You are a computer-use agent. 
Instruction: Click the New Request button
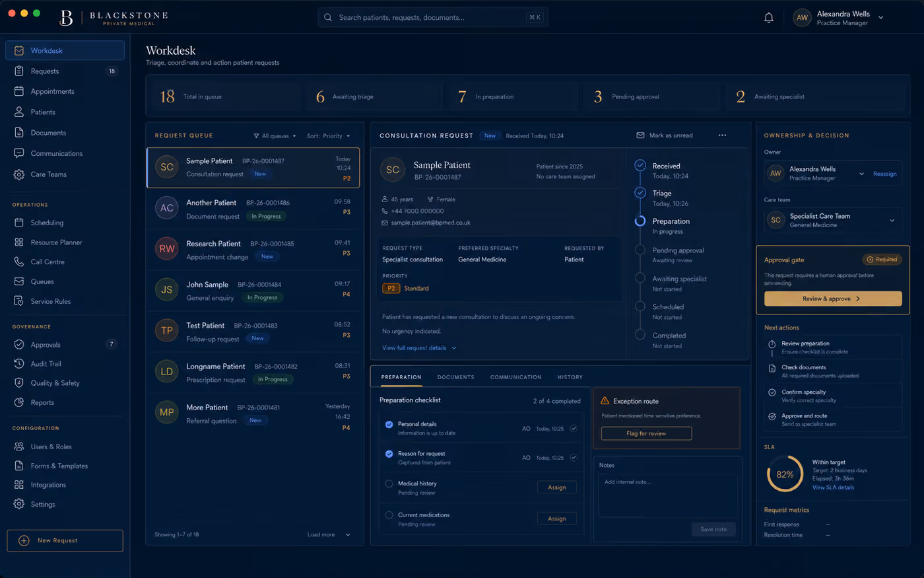point(65,540)
